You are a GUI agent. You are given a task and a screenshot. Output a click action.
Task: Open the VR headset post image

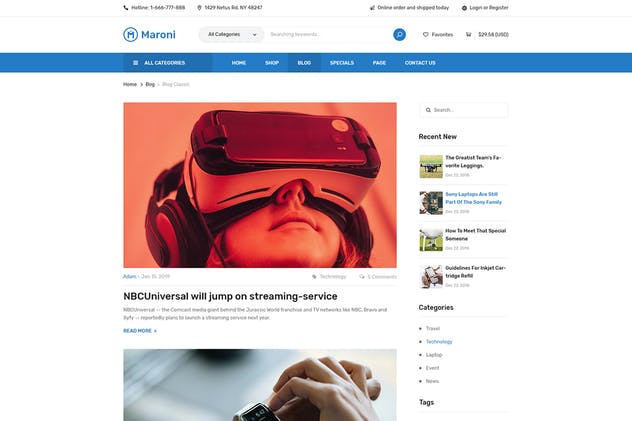coord(259,184)
